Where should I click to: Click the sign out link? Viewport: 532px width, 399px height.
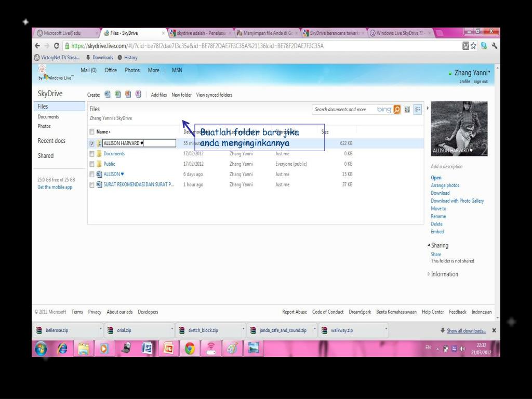[x=481, y=82]
